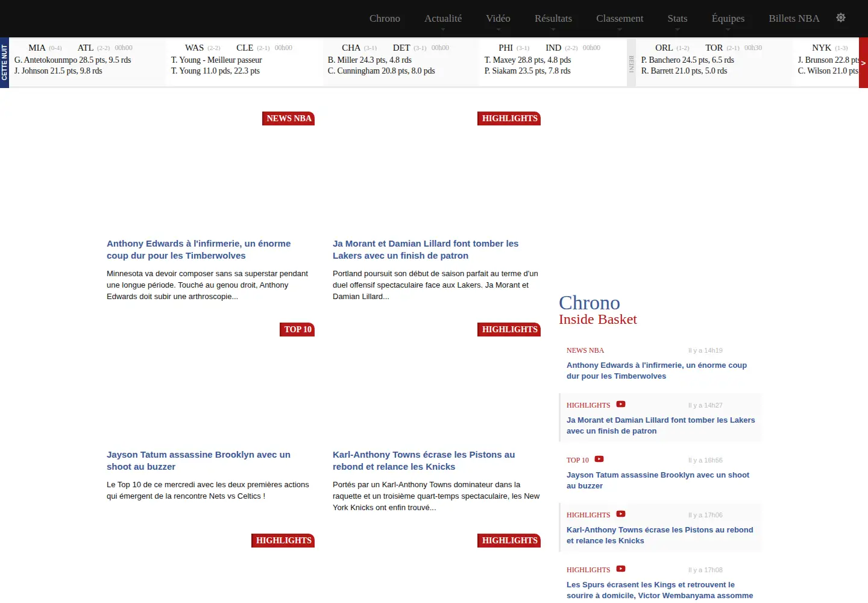Open the Jayson Tatum link in the Chrono sidebar

658,481
